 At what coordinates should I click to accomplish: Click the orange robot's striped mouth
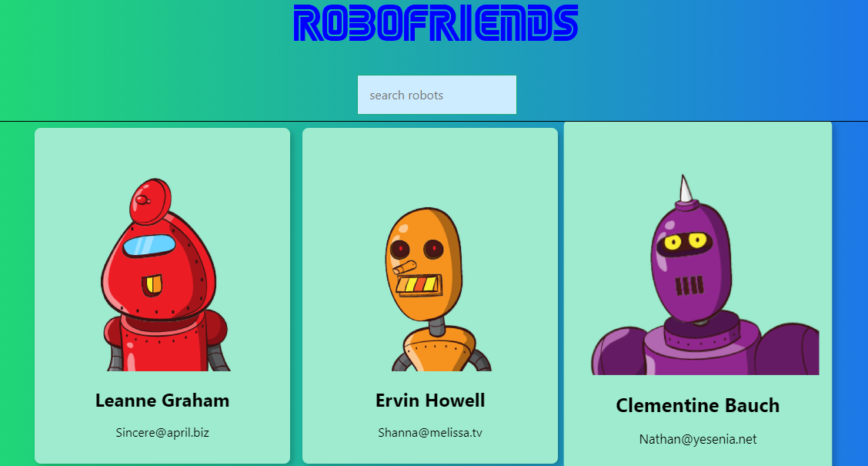click(419, 285)
